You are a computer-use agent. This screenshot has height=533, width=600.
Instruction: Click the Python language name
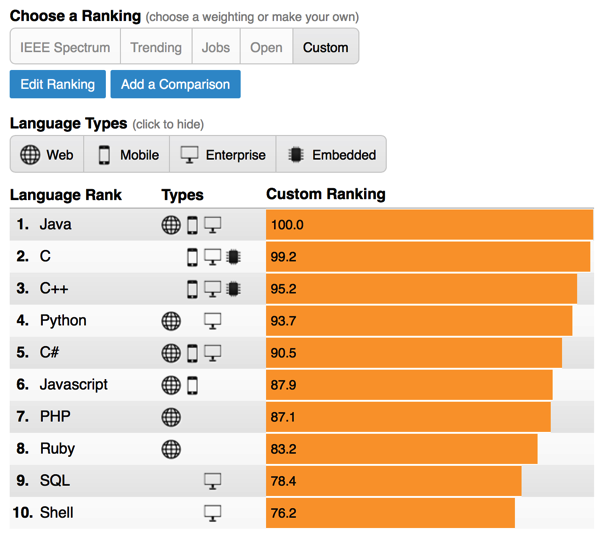63,321
